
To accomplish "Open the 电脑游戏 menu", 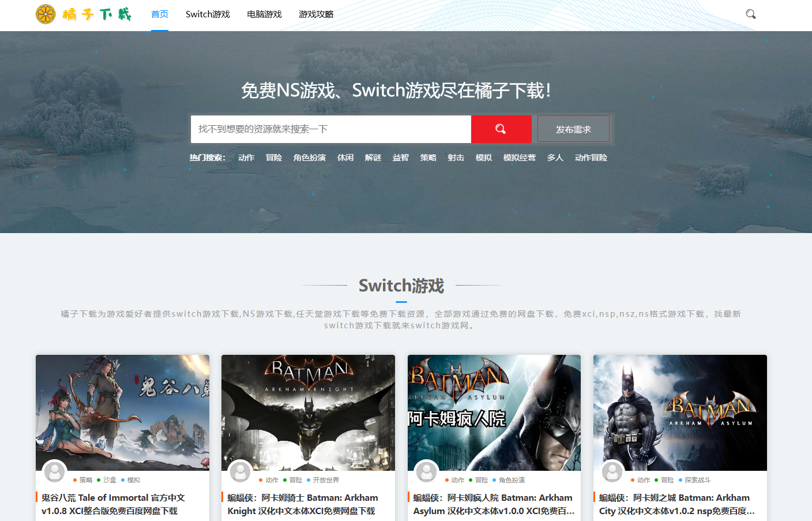I will pos(264,14).
